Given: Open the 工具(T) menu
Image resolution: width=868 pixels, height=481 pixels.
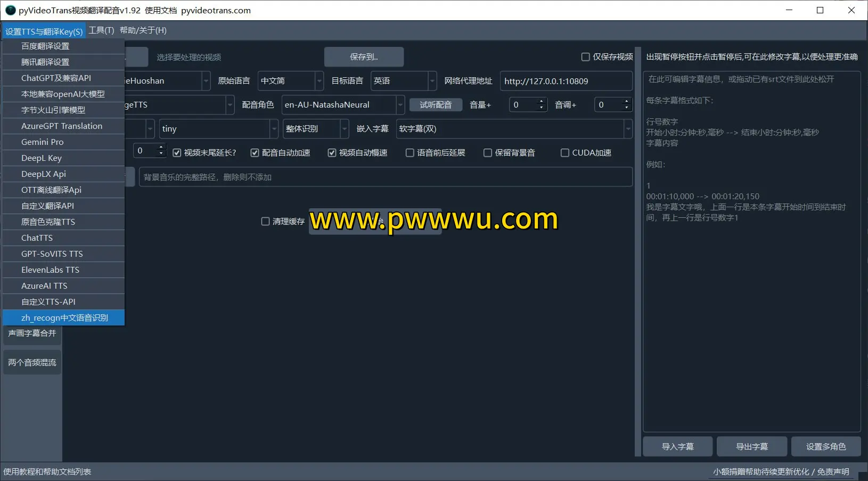Looking at the screenshot, I should tap(102, 30).
